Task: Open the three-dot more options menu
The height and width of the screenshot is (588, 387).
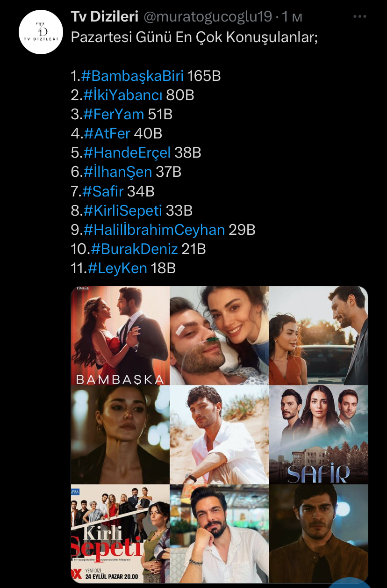Action: click(360, 17)
